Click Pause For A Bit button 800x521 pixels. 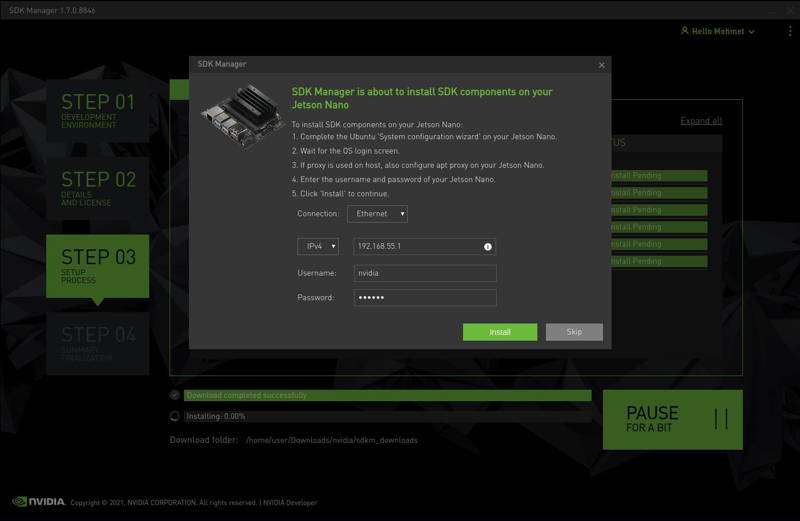(672, 419)
